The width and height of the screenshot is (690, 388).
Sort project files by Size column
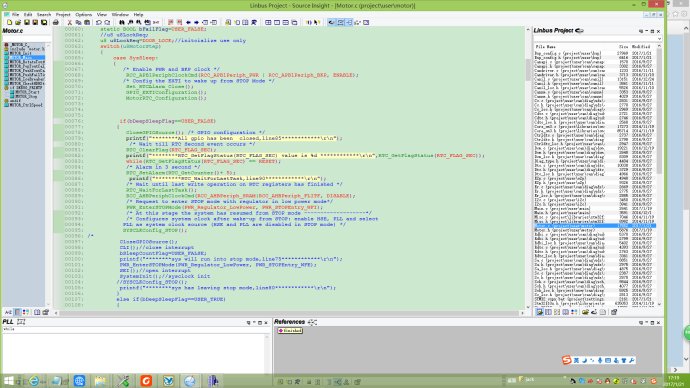[x=624, y=47]
